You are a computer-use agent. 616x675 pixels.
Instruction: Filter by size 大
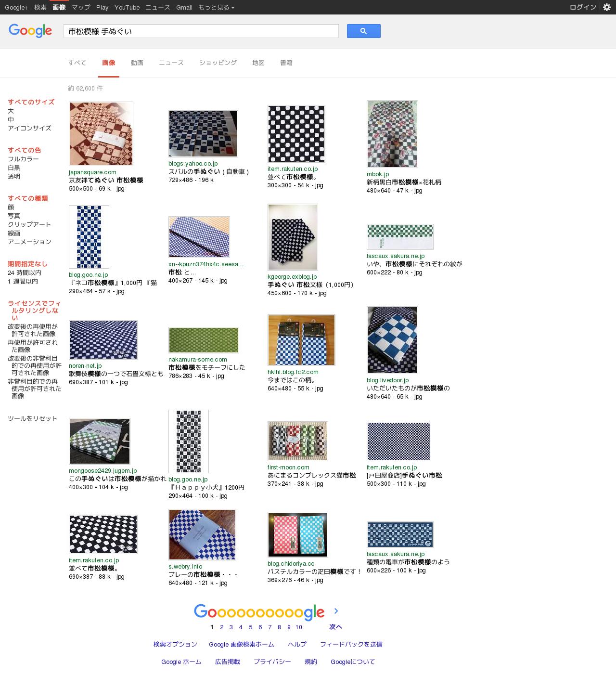11,111
